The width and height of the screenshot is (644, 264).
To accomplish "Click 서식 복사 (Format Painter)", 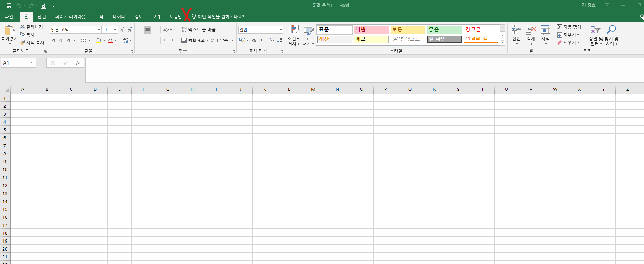I will (32, 43).
